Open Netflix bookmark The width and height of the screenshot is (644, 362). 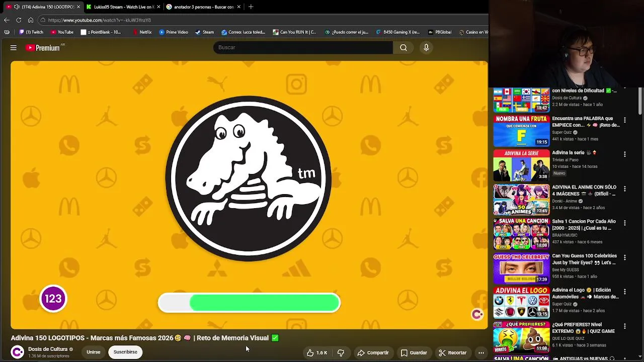click(x=142, y=32)
